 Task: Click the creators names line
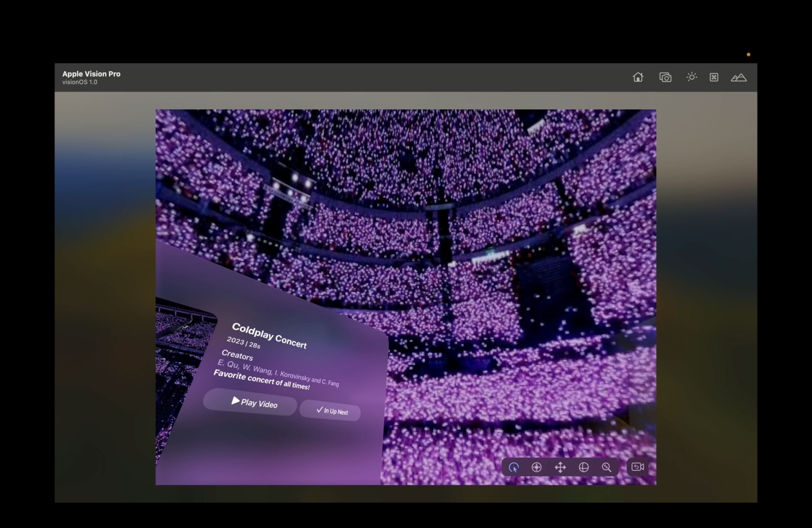point(278,373)
